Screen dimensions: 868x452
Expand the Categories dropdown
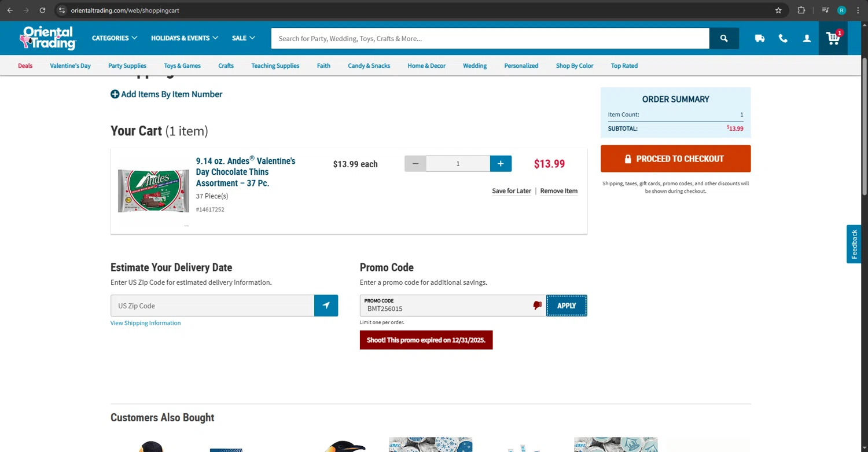point(115,38)
